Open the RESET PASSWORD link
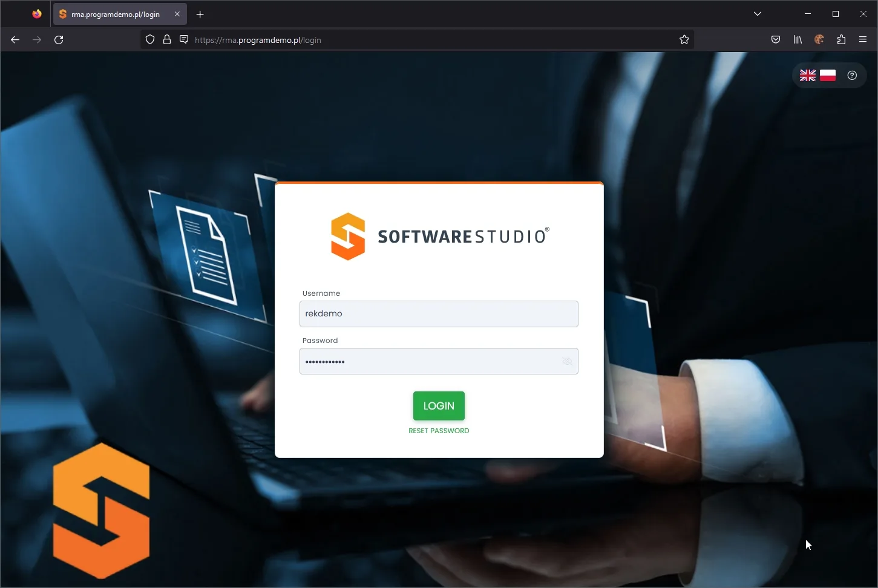This screenshot has height=588, width=878. point(439,431)
